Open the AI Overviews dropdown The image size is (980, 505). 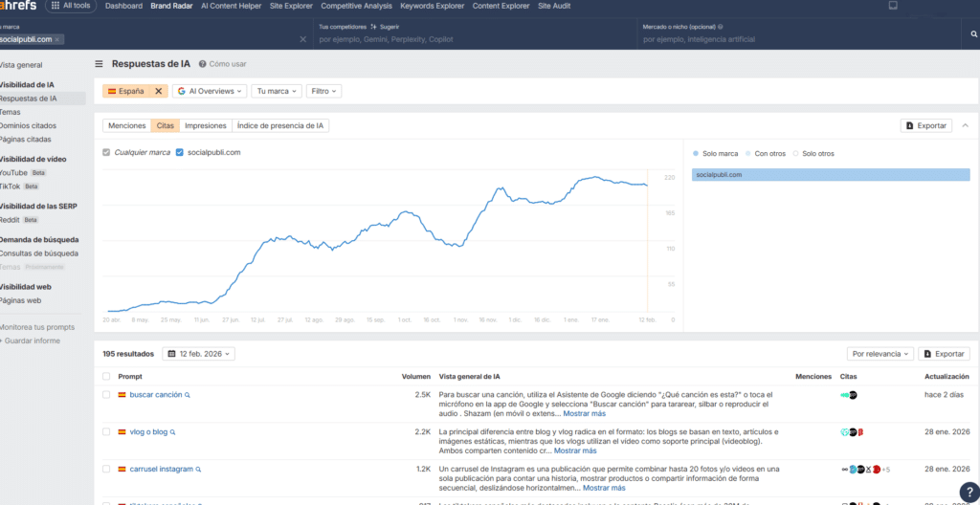pyautogui.click(x=210, y=91)
